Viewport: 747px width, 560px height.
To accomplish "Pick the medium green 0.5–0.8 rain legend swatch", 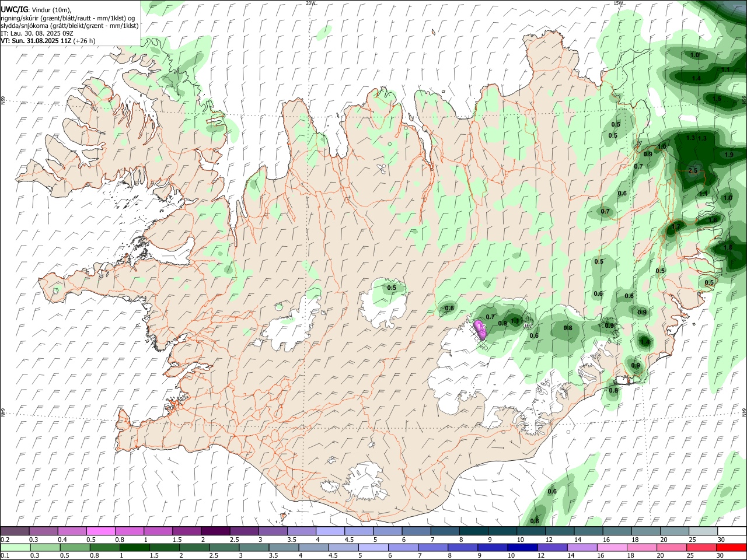I will 75,547.
